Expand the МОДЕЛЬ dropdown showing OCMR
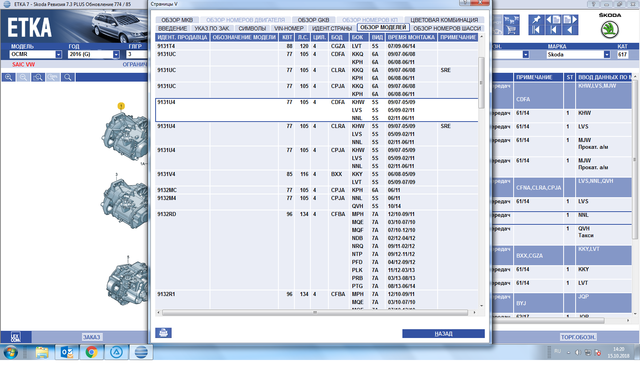640x366 pixels. coord(58,54)
